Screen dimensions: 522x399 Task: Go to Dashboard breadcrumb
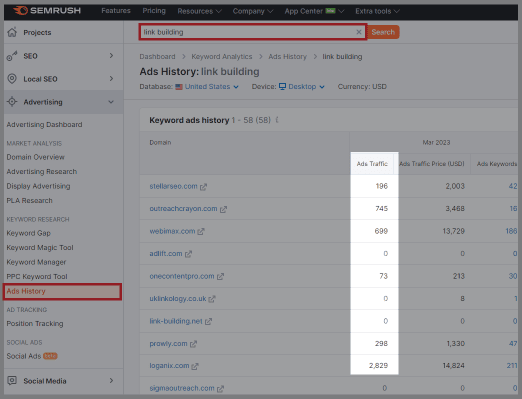tap(157, 57)
